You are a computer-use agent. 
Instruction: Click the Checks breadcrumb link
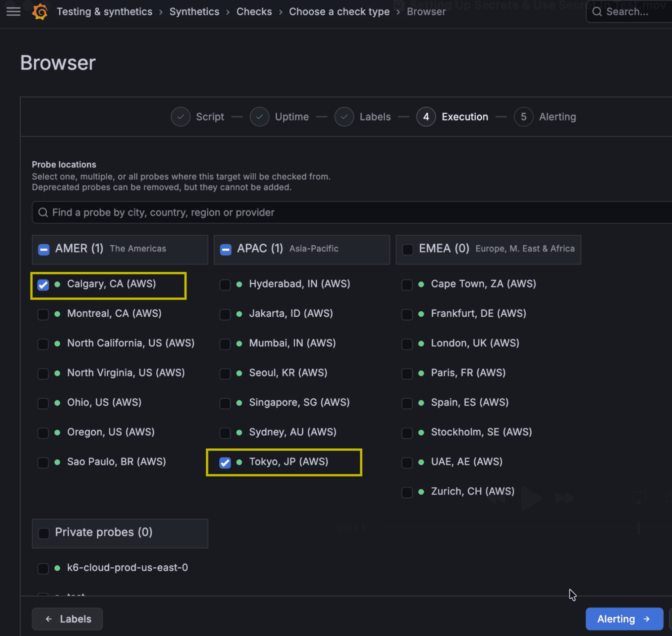point(254,12)
